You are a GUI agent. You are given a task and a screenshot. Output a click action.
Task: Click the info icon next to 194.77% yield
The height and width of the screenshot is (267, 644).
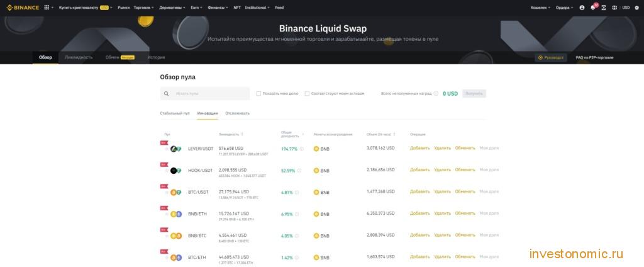tap(302, 149)
